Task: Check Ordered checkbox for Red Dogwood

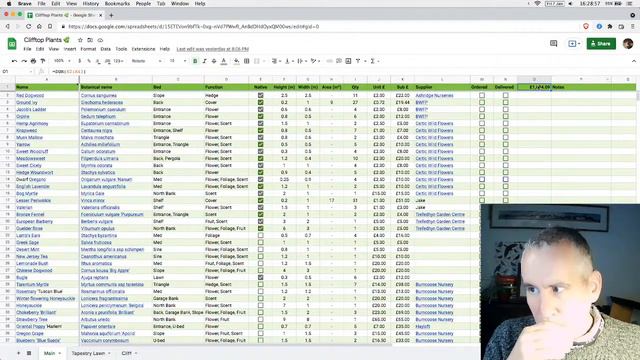Action: point(482,96)
